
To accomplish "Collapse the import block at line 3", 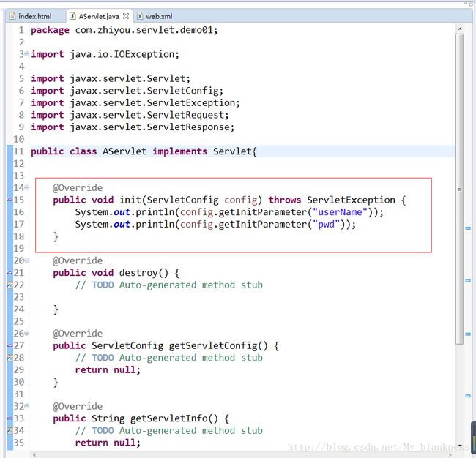I will pyautogui.click(x=26, y=54).
